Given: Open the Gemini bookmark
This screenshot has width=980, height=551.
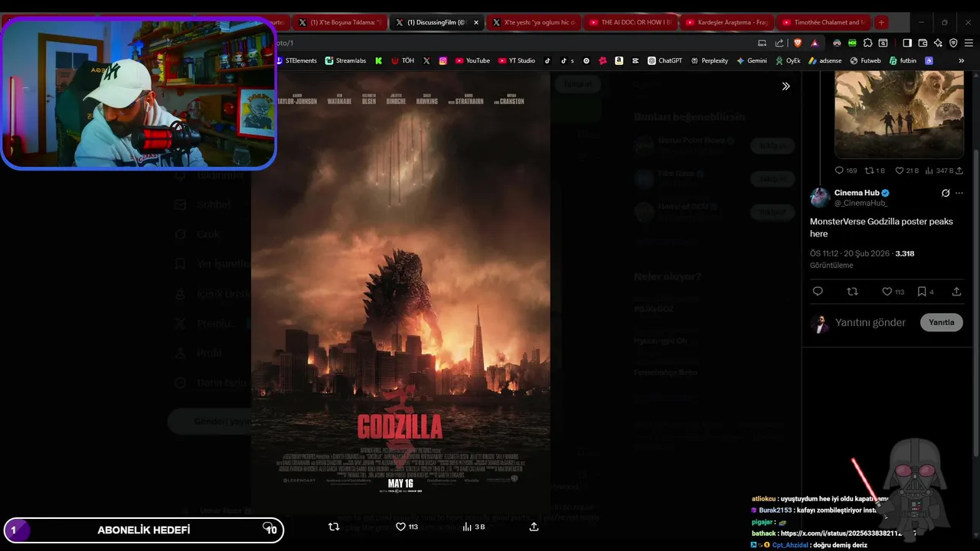Looking at the screenshot, I should [x=751, y=60].
